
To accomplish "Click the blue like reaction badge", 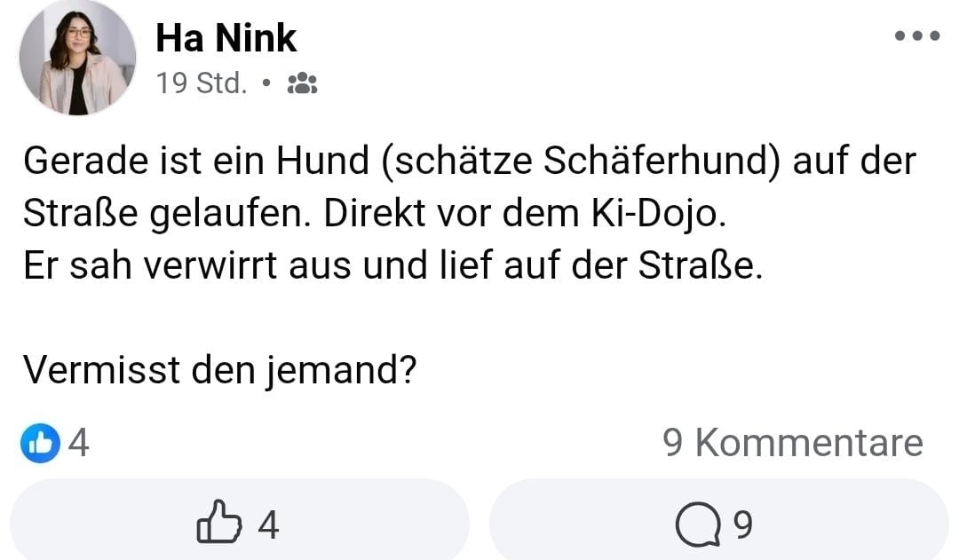I will click(40, 444).
